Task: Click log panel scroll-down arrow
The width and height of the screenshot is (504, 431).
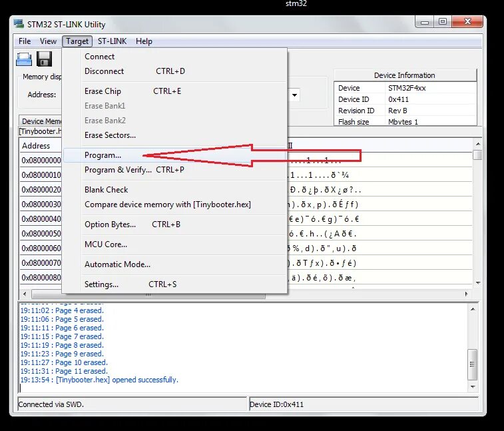Action: [x=473, y=387]
